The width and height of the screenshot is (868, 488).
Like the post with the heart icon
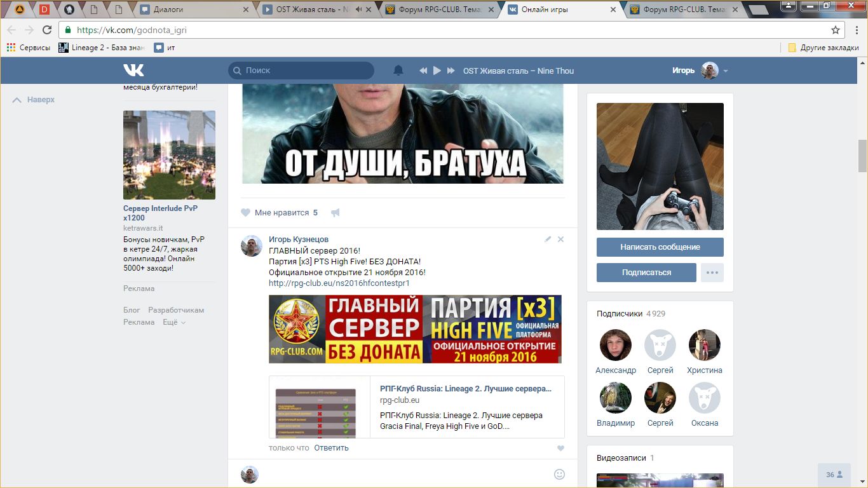tap(246, 213)
